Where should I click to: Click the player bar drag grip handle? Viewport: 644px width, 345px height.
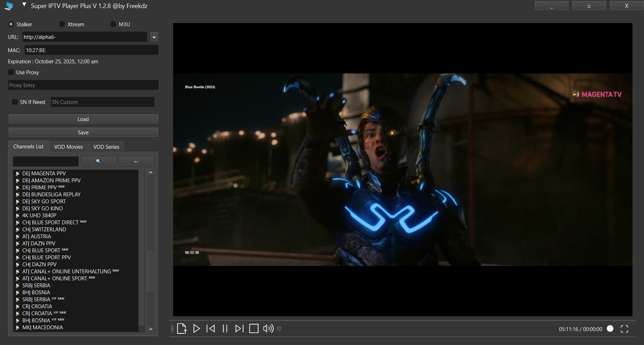(172, 329)
